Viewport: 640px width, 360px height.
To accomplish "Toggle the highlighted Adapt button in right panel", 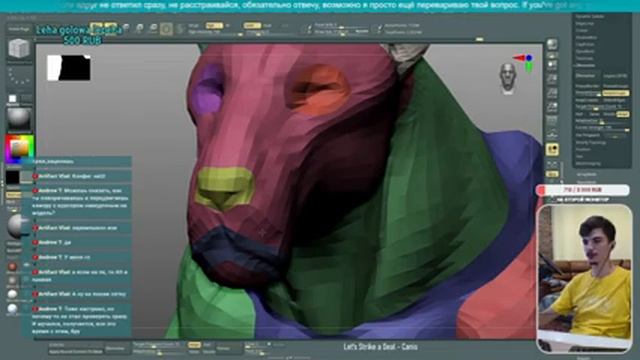I will pyautogui.click(x=623, y=114).
